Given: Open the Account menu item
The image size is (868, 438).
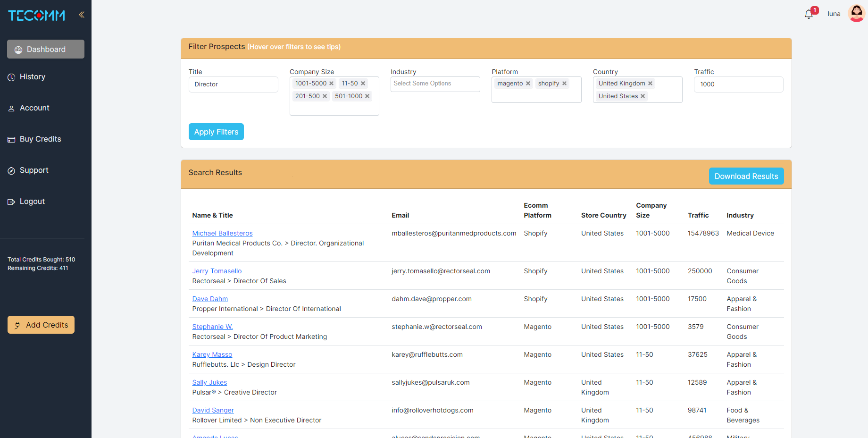Looking at the screenshot, I should click(x=34, y=108).
